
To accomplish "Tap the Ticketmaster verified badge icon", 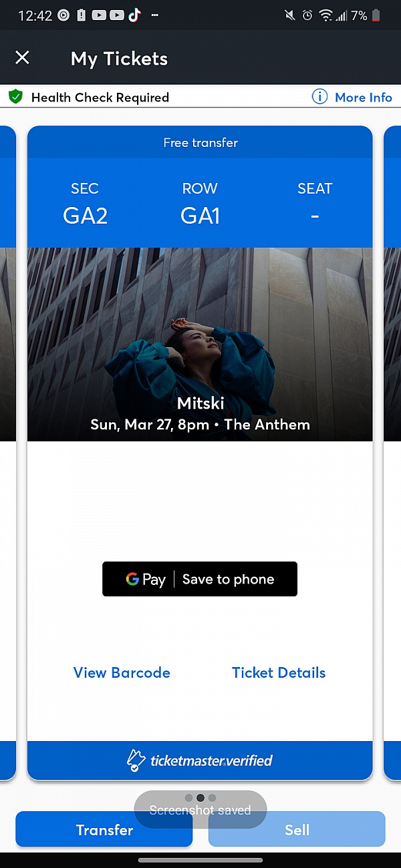I will click(x=136, y=761).
